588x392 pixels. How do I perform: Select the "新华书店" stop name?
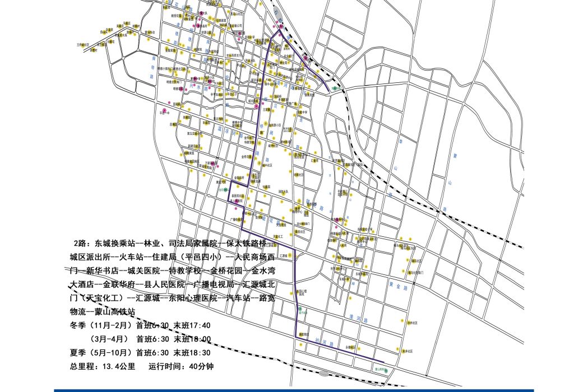tap(102, 271)
